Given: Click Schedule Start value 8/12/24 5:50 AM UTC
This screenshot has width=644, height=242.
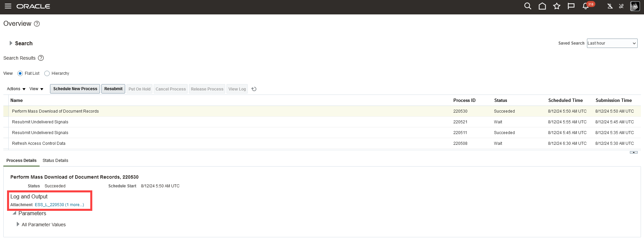Looking at the screenshot, I should pos(160,186).
